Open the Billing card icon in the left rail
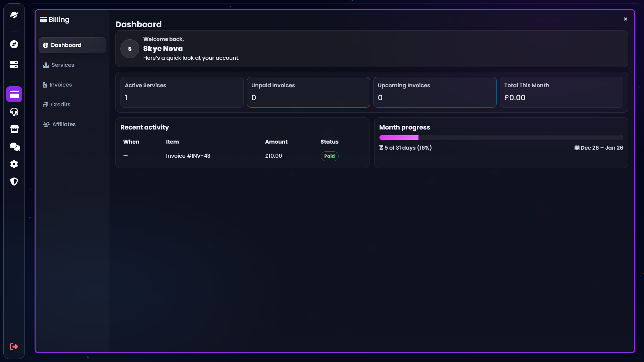The height and width of the screenshot is (362, 644). click(14, 94)
